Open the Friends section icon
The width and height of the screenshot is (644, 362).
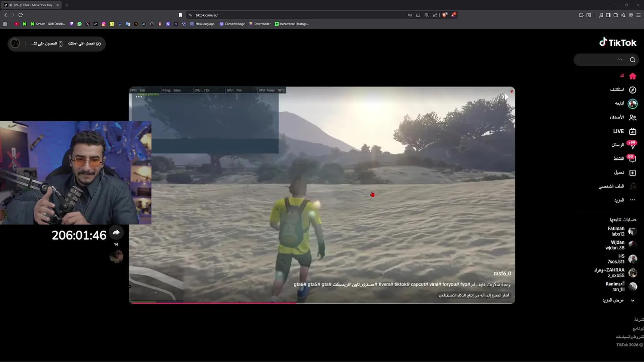tap(632, 117)
